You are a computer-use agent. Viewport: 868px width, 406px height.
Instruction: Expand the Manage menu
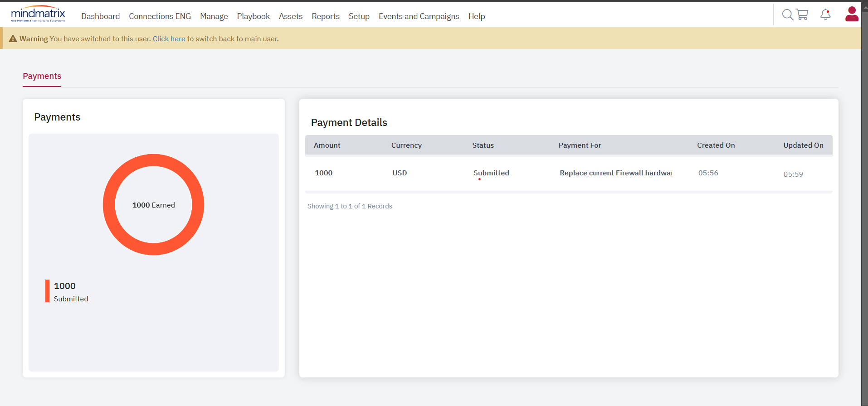214,16
